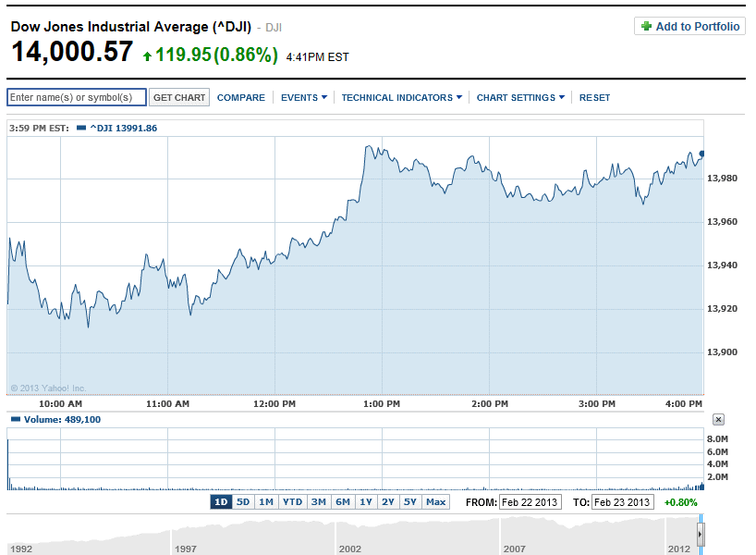The height and width of the screenshot is (555, 756).
Task: Switch chart to Max range
Action: point(435,502)
